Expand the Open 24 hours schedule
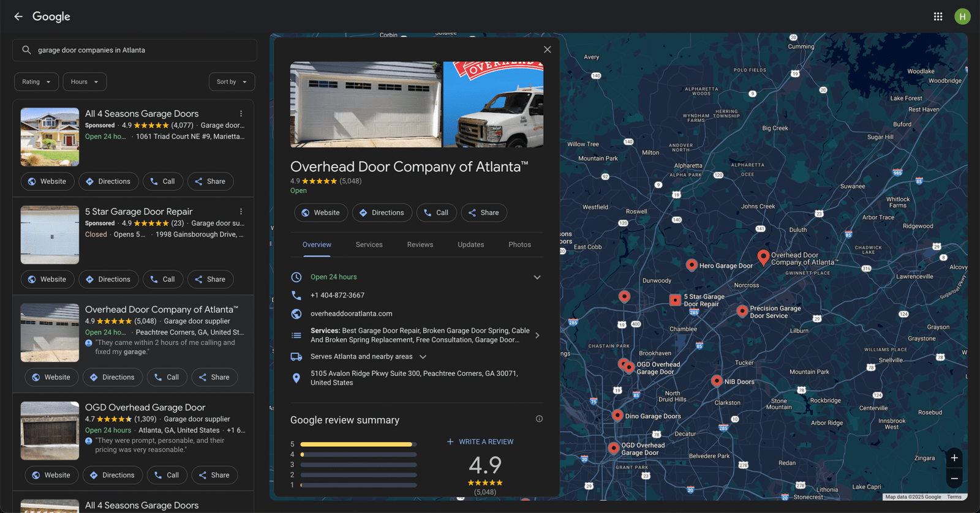The width and height of the screenshot is (980, 513). [537, 277]
